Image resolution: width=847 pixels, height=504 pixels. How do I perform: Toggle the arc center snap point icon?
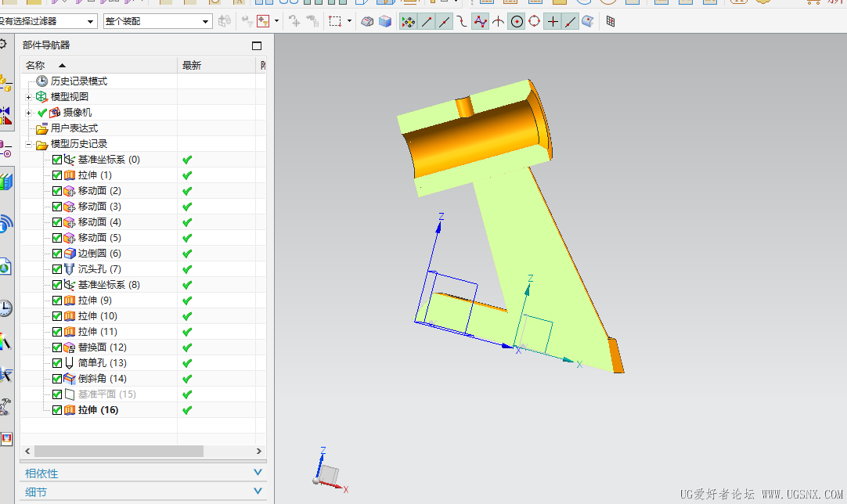[x=517, y=22]
